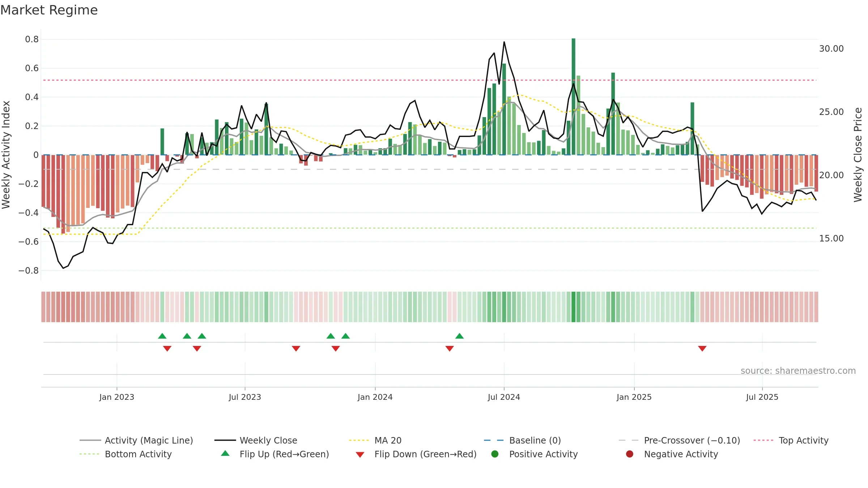Viewport: 868px width, 488px height.
Task: Toggle the Activity (Magic Line) legend entry
Action: (136, 440)
